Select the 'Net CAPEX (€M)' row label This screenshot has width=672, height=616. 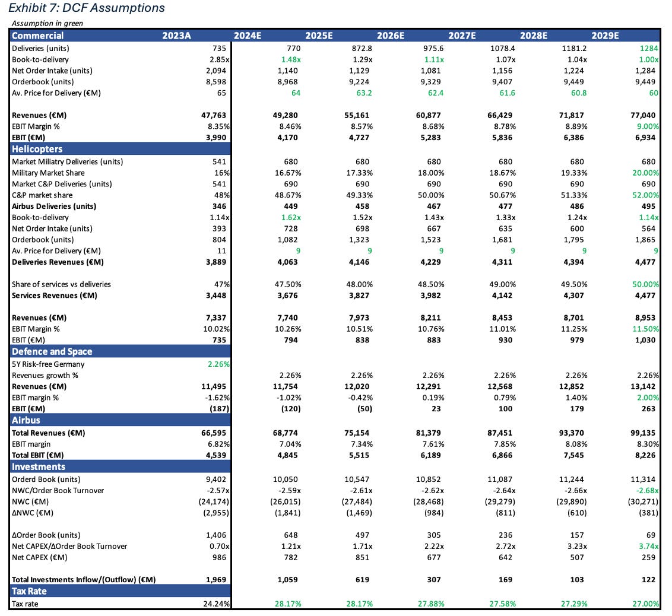(x=39, y=558)
